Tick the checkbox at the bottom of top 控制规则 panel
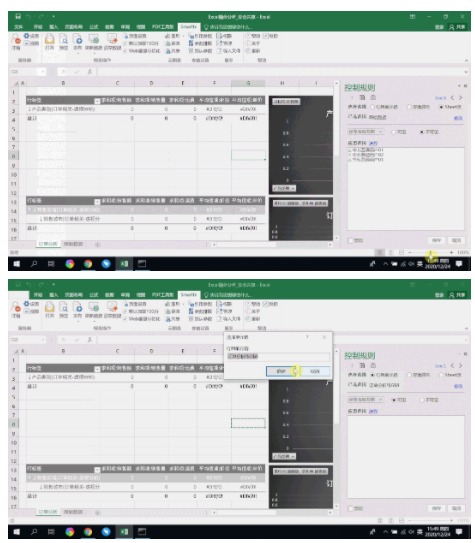Screen dimensions: 475x543 (x=351, y=240)
